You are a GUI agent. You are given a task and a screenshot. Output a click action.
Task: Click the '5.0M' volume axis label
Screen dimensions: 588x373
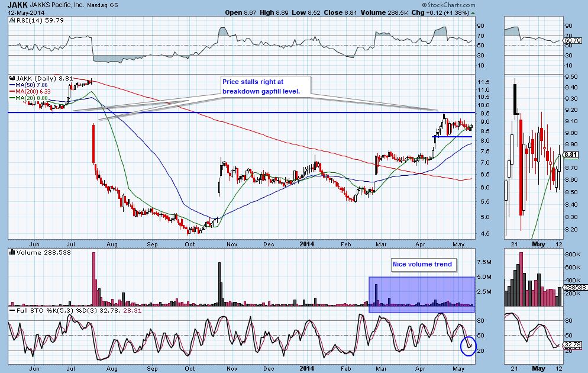tap(484, 277)
